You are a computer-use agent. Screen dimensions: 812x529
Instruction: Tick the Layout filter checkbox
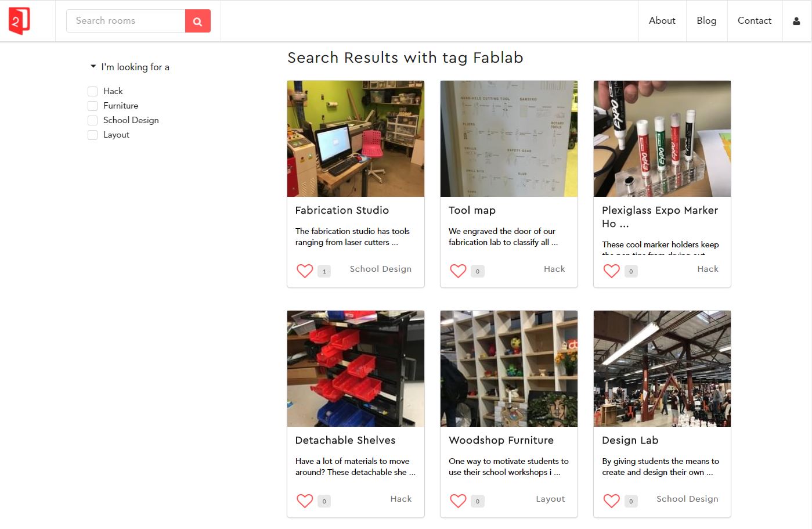92,135
